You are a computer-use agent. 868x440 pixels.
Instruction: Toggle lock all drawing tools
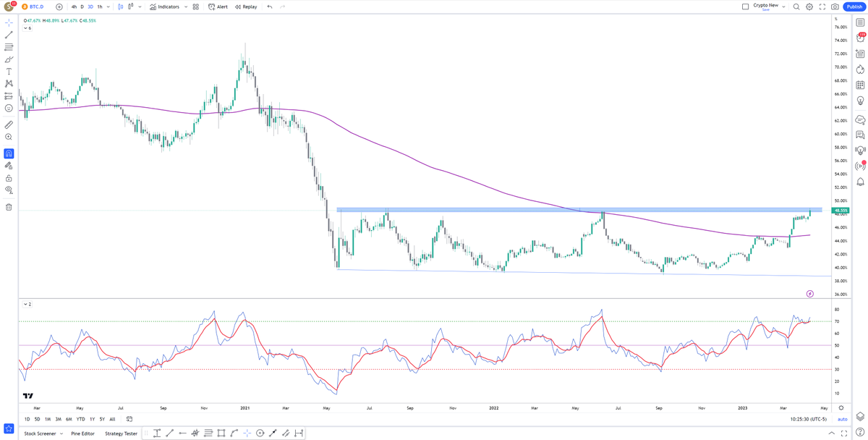click(9, 178)
